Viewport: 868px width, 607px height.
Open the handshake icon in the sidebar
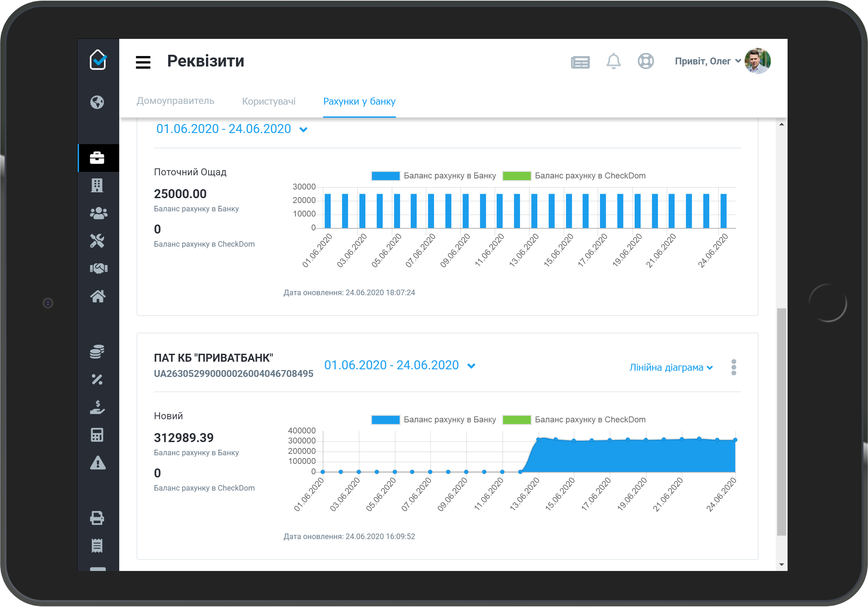click(99, 269)
